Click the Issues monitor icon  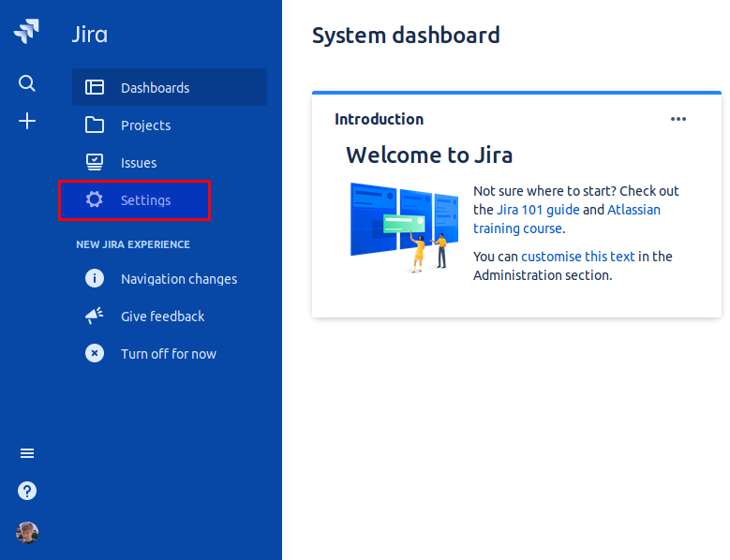95,162
